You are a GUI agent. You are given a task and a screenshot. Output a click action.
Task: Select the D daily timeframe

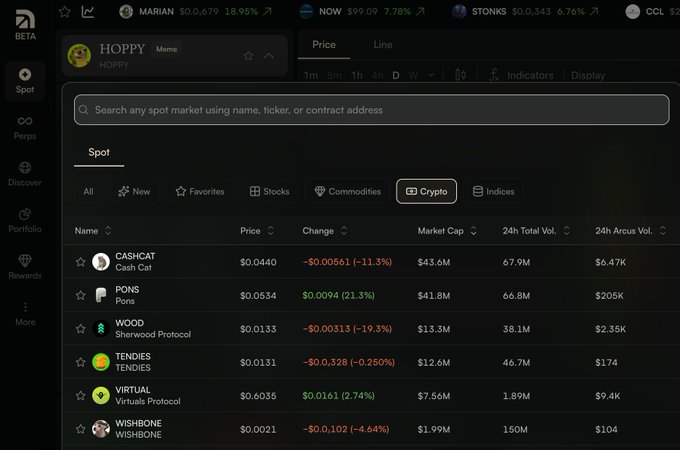(x=396, y=75)
